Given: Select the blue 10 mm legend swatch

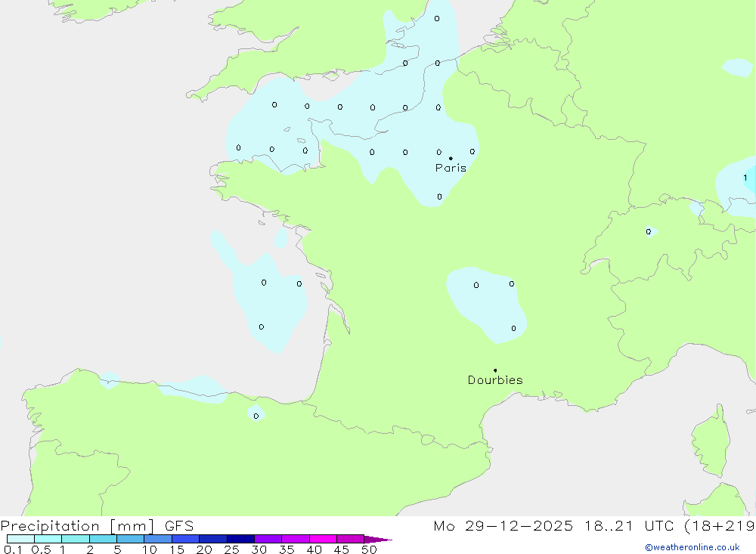Looking at the screenshot, I should [x=158, y=539].
